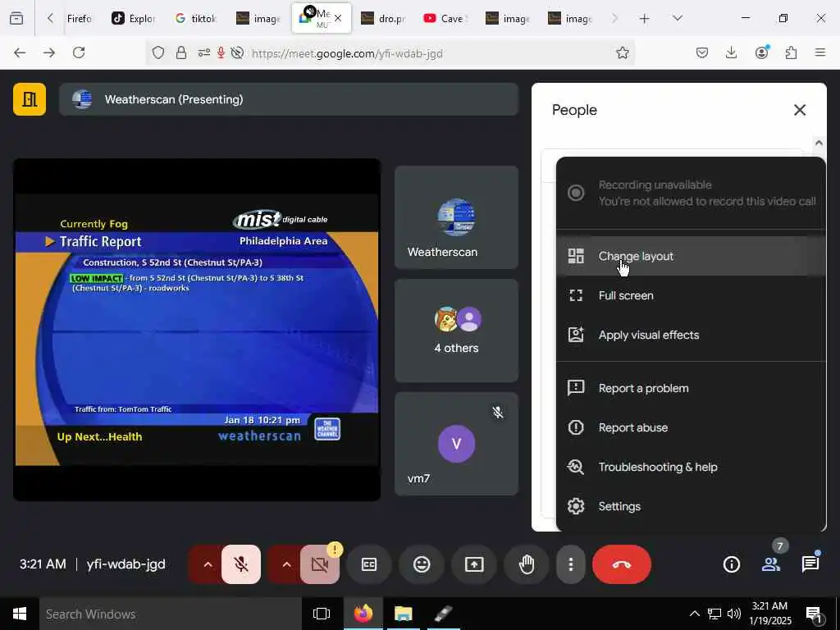Open the tracking protection shield icon
The width and height of the screenshot is (840, 630).
click(x=158, y=52)
